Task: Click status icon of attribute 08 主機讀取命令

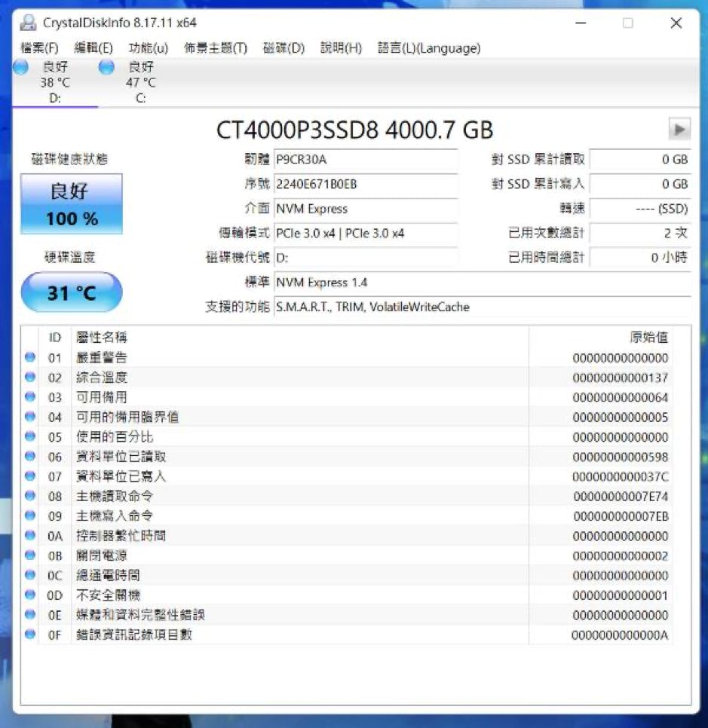Action: (30, 495)
